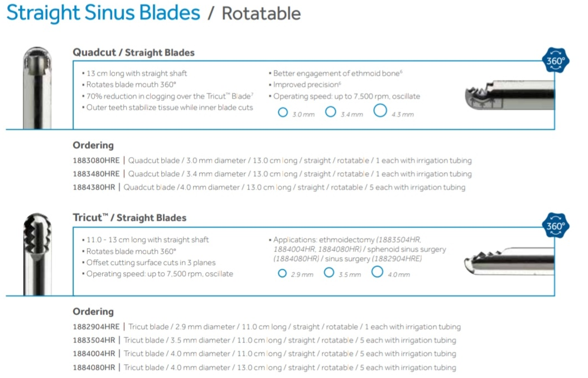The image size is (588, 378).
Task: Select the 3.5 mm Tricut diameter circle
Action: coord(329,273)
